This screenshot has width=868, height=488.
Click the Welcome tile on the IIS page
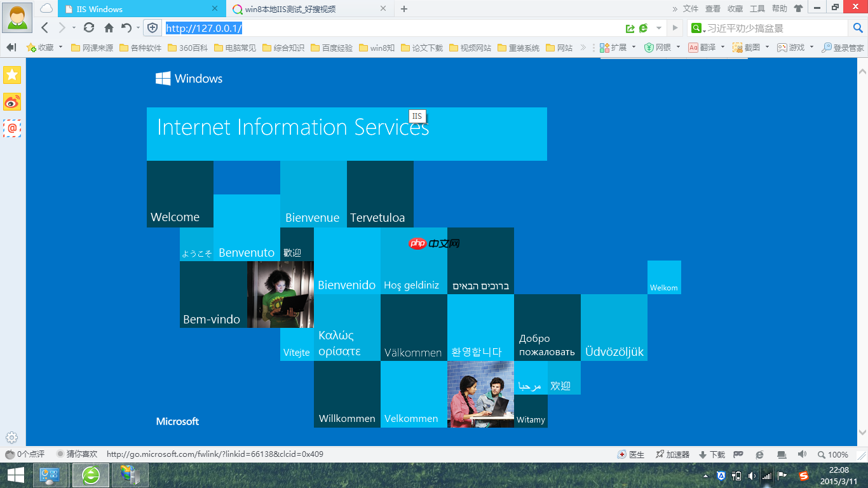(180, 194)
